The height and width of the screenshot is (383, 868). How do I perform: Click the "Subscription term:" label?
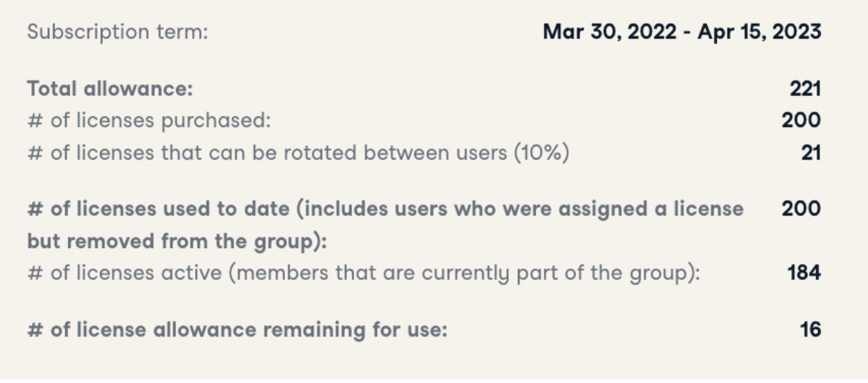click(117, 33)
